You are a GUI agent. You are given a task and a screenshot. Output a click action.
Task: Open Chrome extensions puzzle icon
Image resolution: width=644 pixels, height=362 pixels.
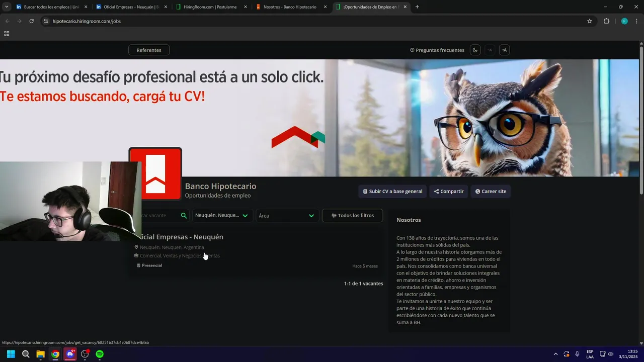[x=606, y=21]
